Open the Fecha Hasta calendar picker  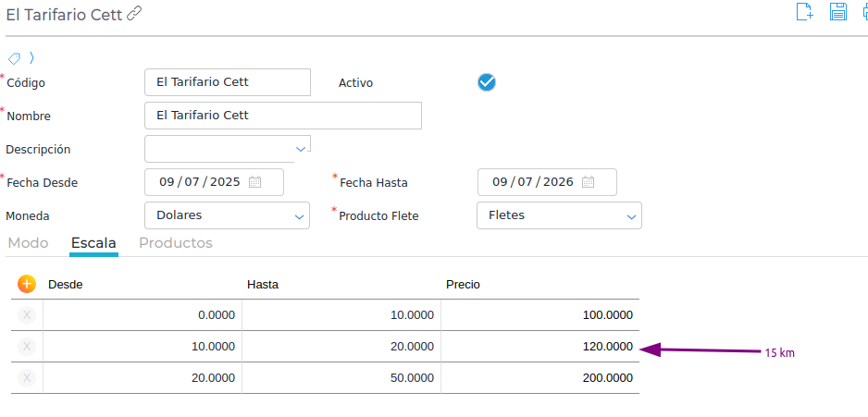589,182
